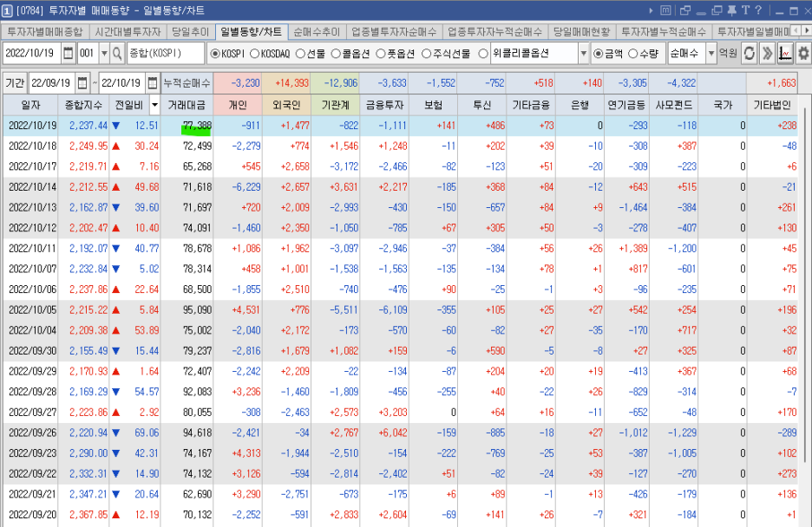Image resolution: width=812 pixels, height=527 pixels.
Task: Open calendar next to 2022/10/19 date field
Action: pyautogui.click(x=68, y=53)
